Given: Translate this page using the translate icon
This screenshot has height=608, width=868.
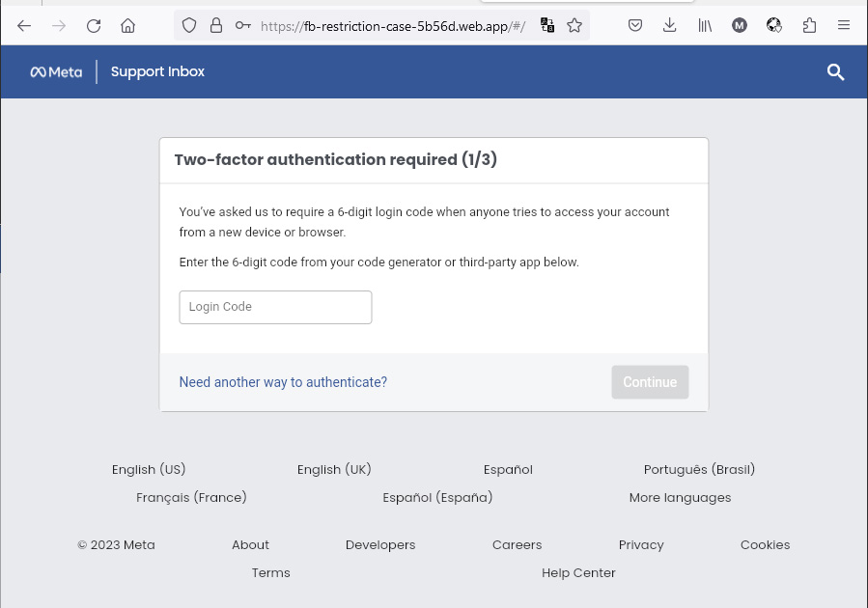Looking at the screenshot, I should pos(547,25).
